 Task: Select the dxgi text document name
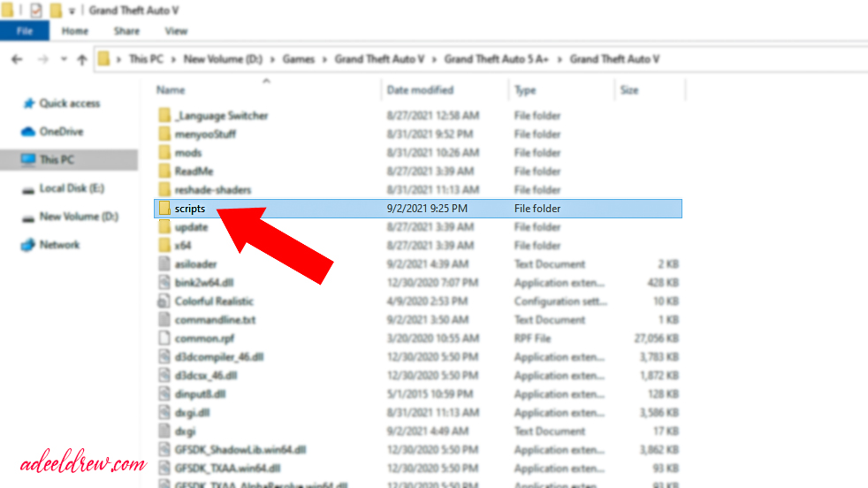point(185,431)
